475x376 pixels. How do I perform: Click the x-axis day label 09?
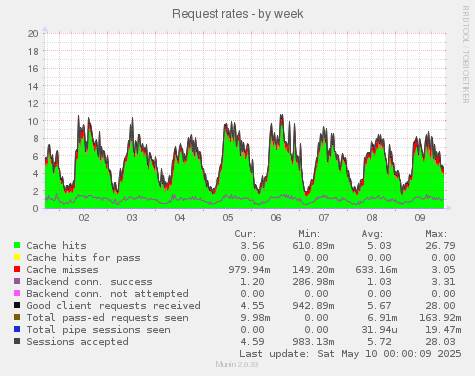click(x=420, y=218)
